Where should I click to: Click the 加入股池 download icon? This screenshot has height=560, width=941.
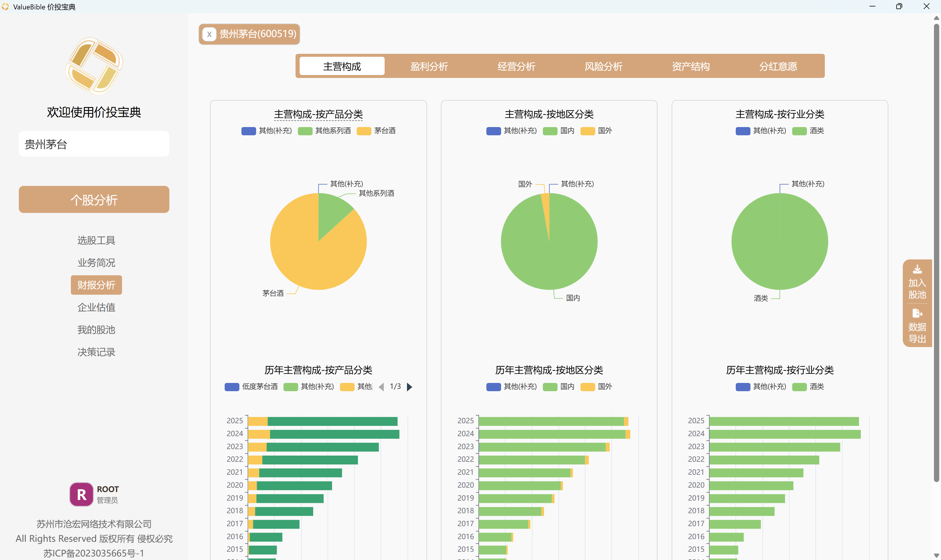point(917,269)
